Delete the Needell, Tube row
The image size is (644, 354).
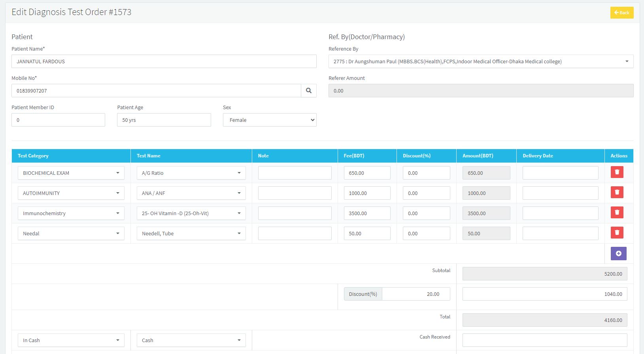click(617, 233)
